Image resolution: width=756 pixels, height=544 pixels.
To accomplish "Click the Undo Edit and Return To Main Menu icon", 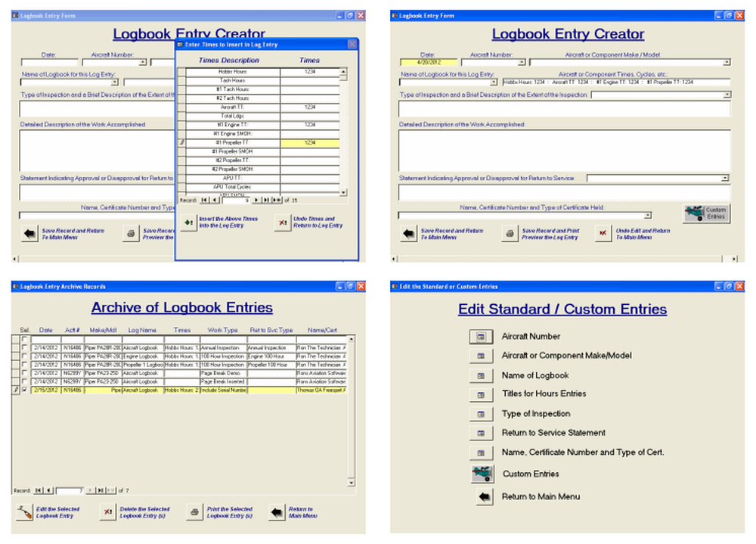I will tap(603, 234).
